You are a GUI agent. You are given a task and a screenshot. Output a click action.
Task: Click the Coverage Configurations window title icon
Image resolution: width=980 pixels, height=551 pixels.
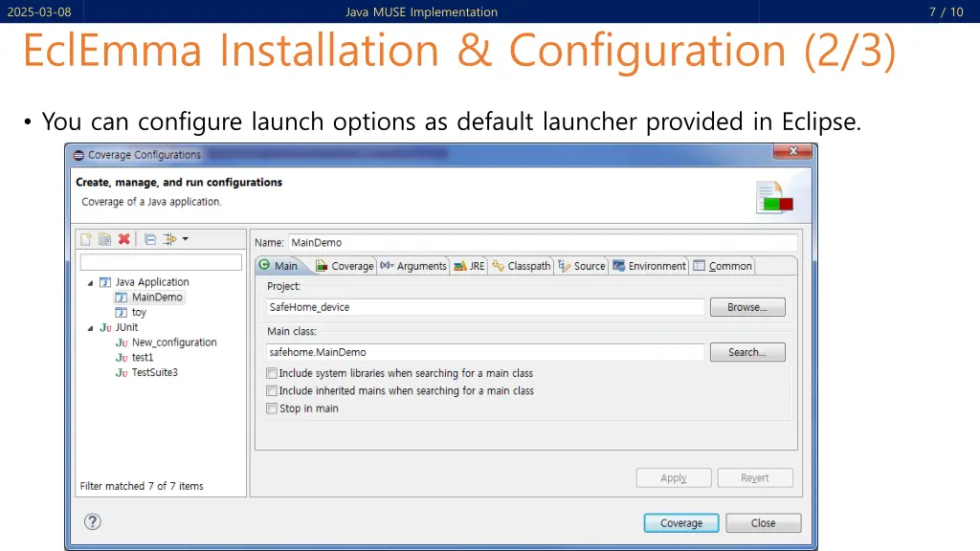click(x=78, y=155)
